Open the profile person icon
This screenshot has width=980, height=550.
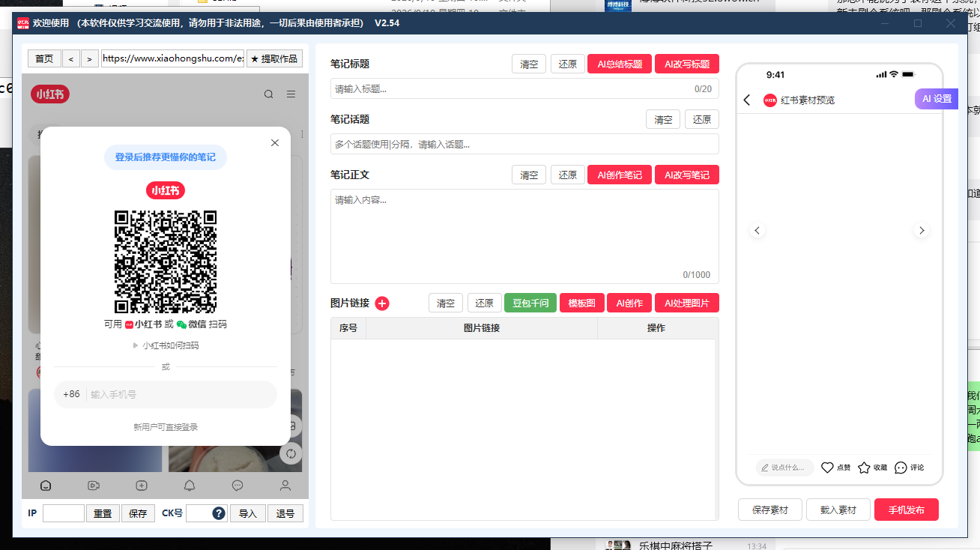point(285,486)
